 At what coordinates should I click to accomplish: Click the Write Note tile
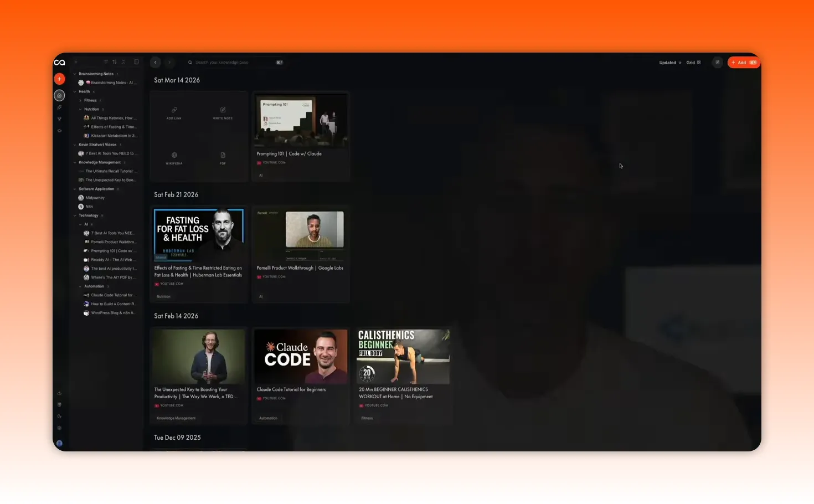(x=223, y=113)
